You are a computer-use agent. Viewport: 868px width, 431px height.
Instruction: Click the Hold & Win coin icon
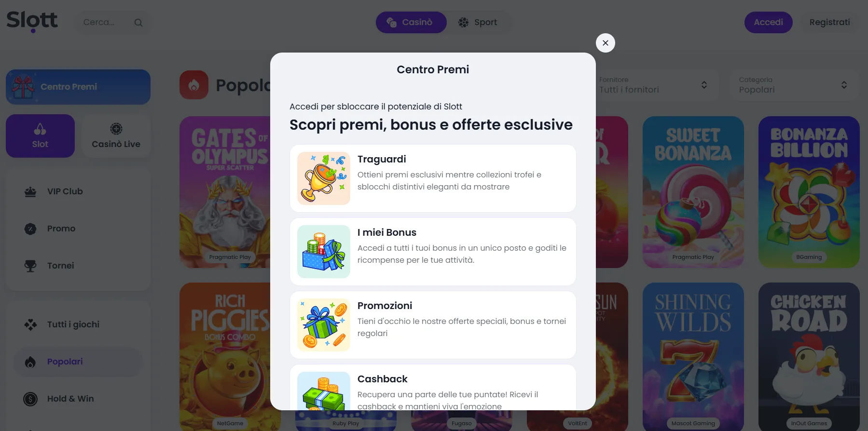pyautogui.click(x=30, y=399)
